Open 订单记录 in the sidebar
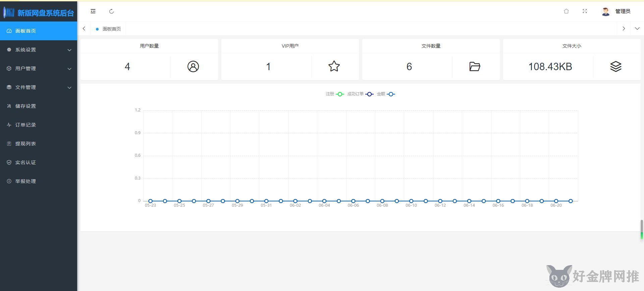Screen dimensions: 644x291 click(x=39, y=125)
